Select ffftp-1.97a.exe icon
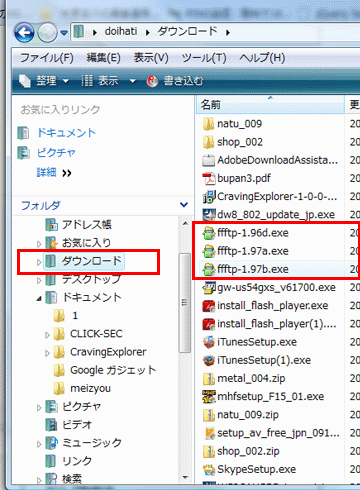This screenshot has width=360, height=490. [x=209, y=251]
